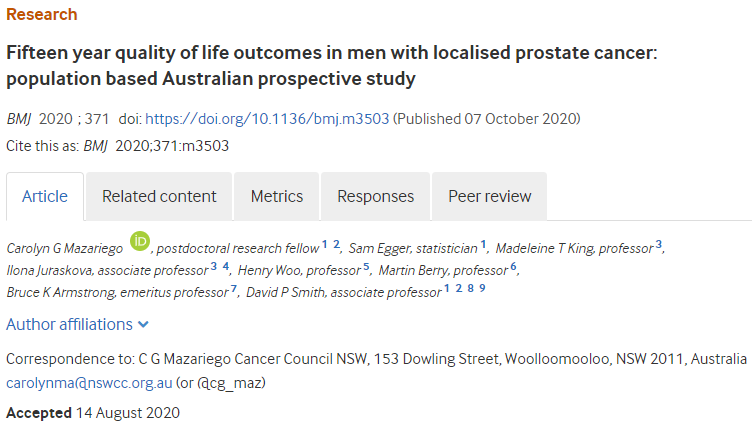The width and height of the screenshot is (752, 425).
Task: Open affiliation 1 after Sam Egger, statistician
Action: pos(483,244)
